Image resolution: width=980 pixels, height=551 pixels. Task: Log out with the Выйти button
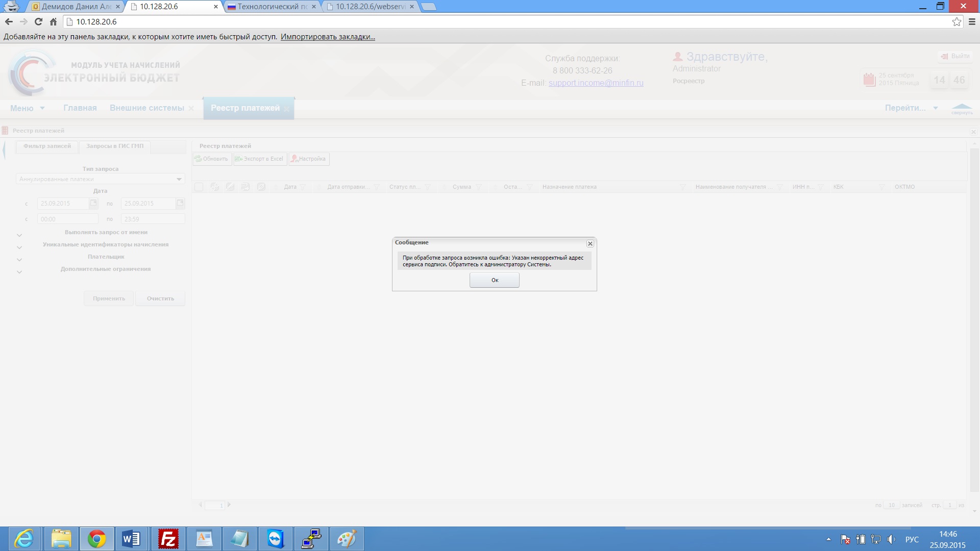955,56
